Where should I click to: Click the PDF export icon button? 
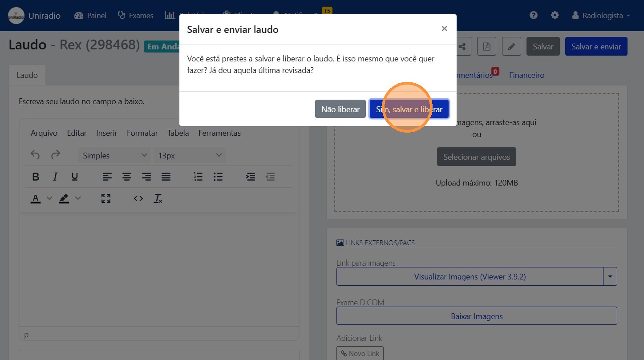[486, 46]
